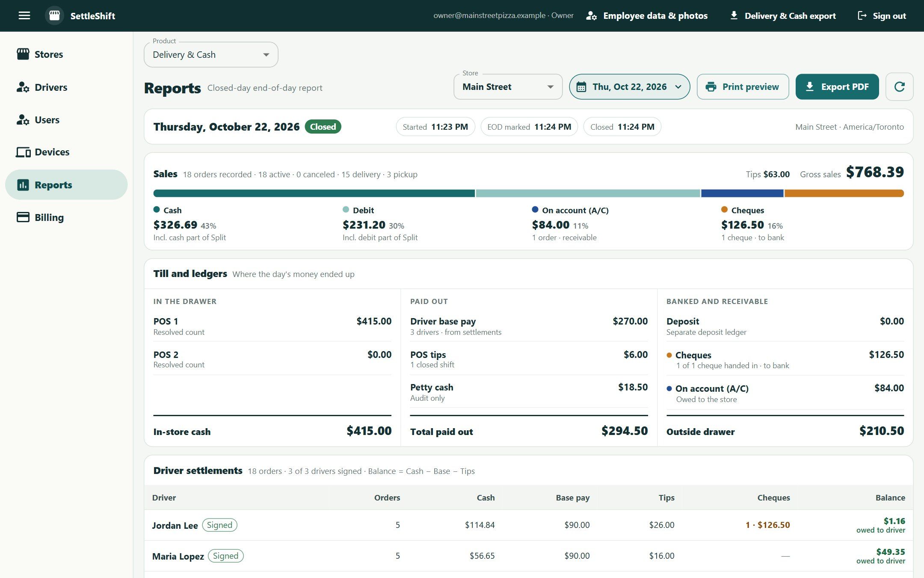The height and width of the screenshot is (578, 924).
Task: Click the orange Cheques bar segment
Action: [x=844, y=194]
